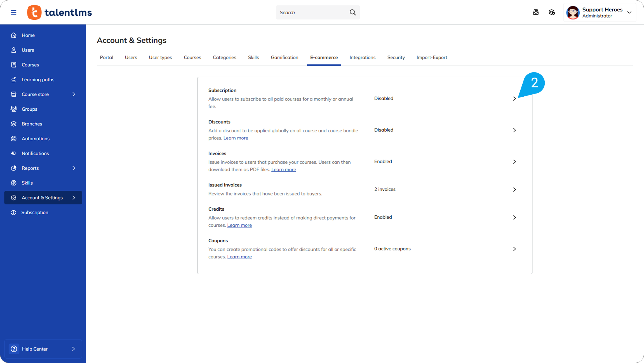This screenshot has height=363, width=644.
Task: Open the Coupons settings chevron
Action: (x=514, y=249)
